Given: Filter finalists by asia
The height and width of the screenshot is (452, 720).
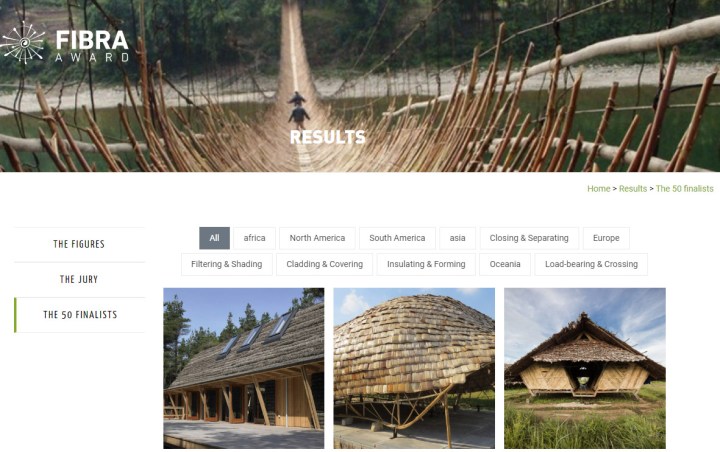Looking at the screenshot, I should tap(457, 238).
